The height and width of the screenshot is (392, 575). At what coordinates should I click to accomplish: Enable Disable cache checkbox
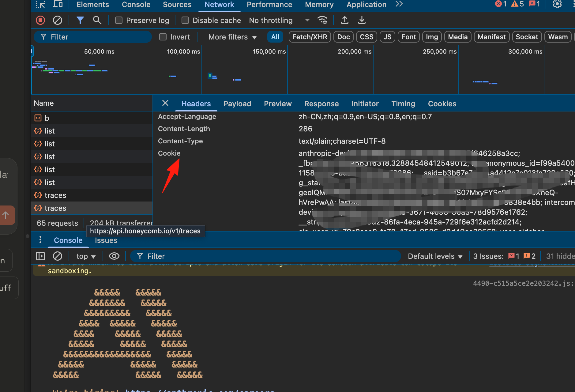point(185,20)
